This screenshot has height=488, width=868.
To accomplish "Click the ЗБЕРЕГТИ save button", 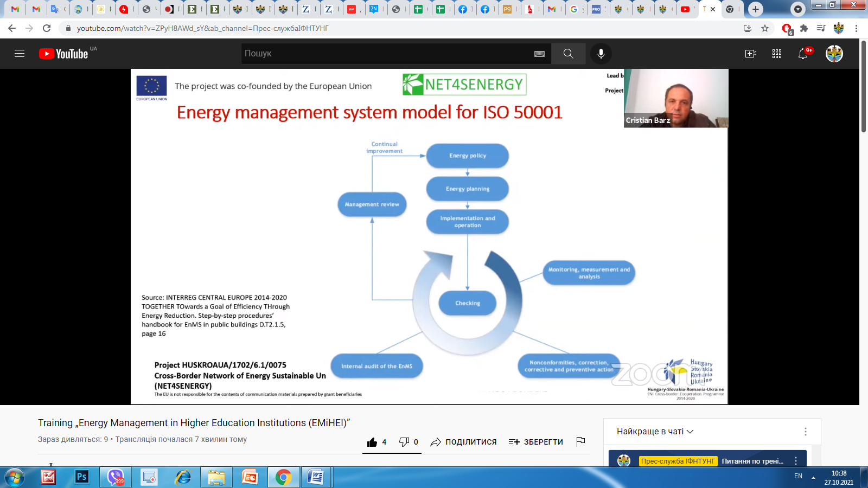I will 536,442.
